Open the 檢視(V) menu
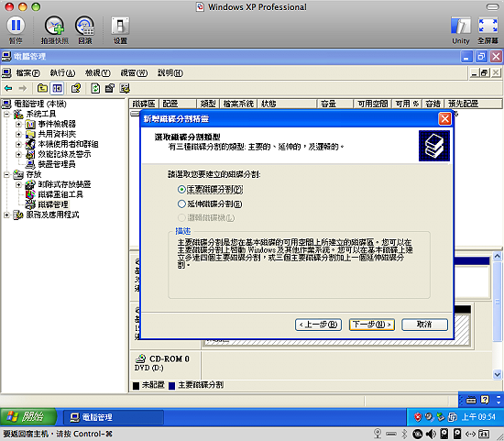This screenshot has width=504, height=441. [98, 73]
